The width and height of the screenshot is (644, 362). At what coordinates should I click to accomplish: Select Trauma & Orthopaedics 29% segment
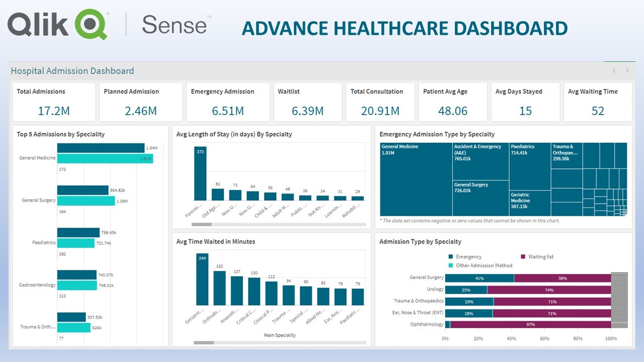pos(469,302)
